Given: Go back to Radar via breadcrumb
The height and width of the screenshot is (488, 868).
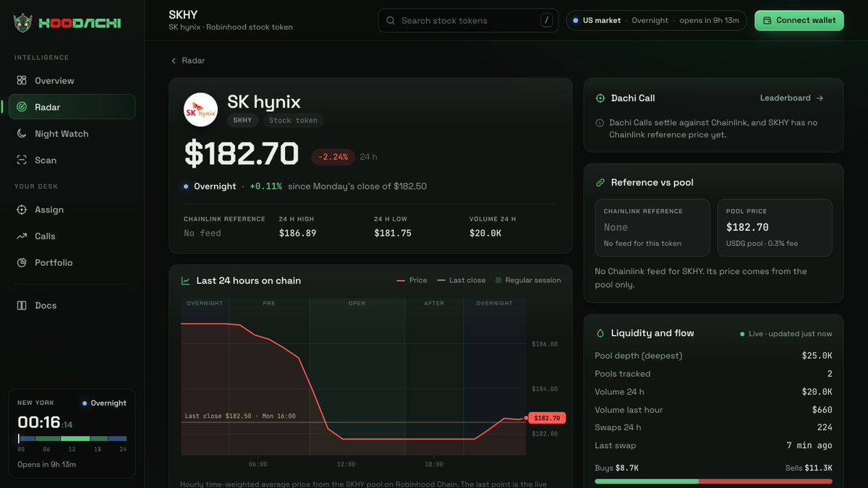Looking at the screenshot, I should tap(188, 61).
